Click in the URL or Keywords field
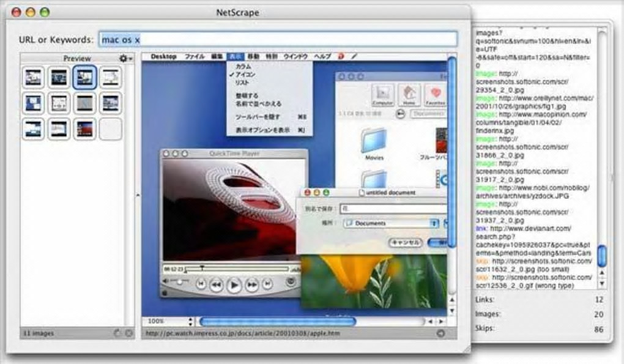This screenshot has width=624, height=364. click(278, 39)
